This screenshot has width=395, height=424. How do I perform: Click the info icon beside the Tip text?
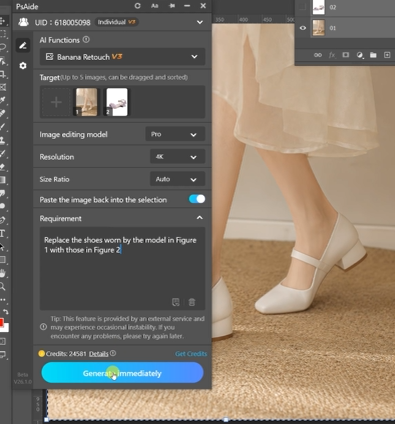[x=43, y=327]
